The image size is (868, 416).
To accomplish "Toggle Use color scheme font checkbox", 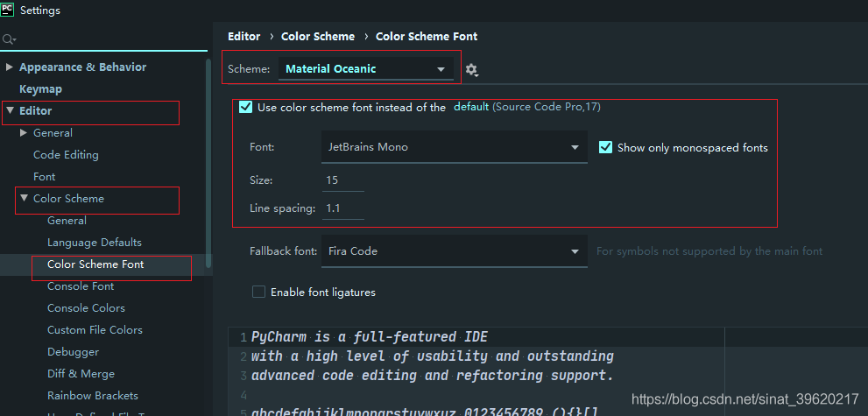I will click(x=245, y=108).
